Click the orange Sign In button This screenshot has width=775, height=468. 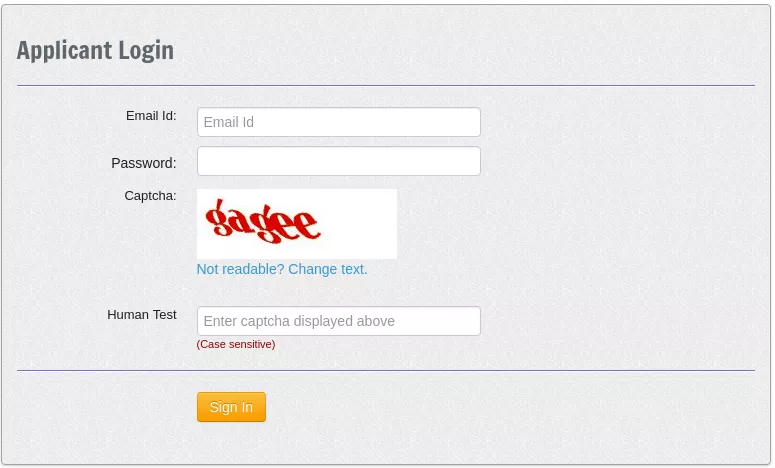point(231,407)
